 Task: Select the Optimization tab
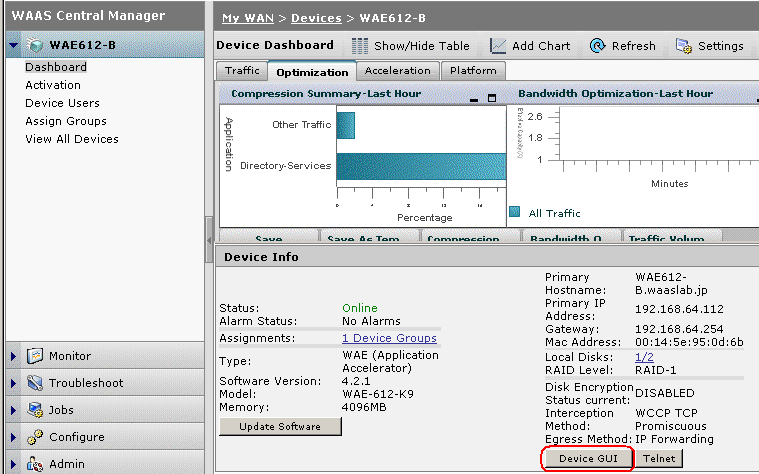click(312, 72)
